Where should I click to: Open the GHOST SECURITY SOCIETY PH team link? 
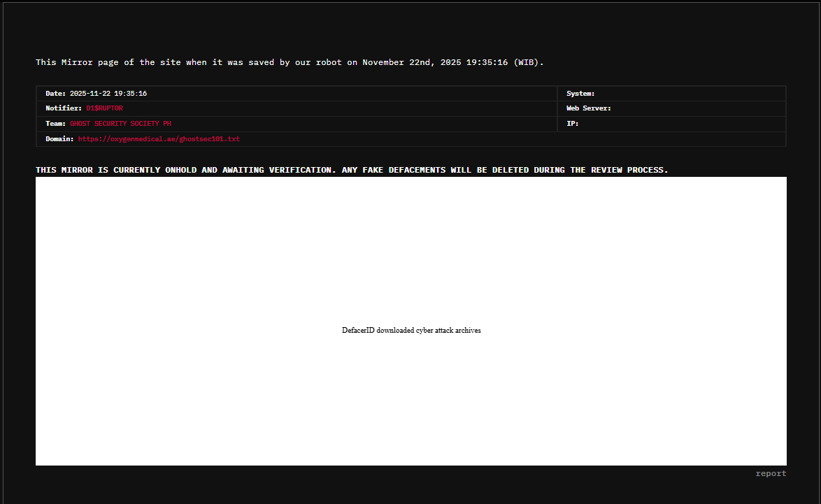(x=120, y=124)
